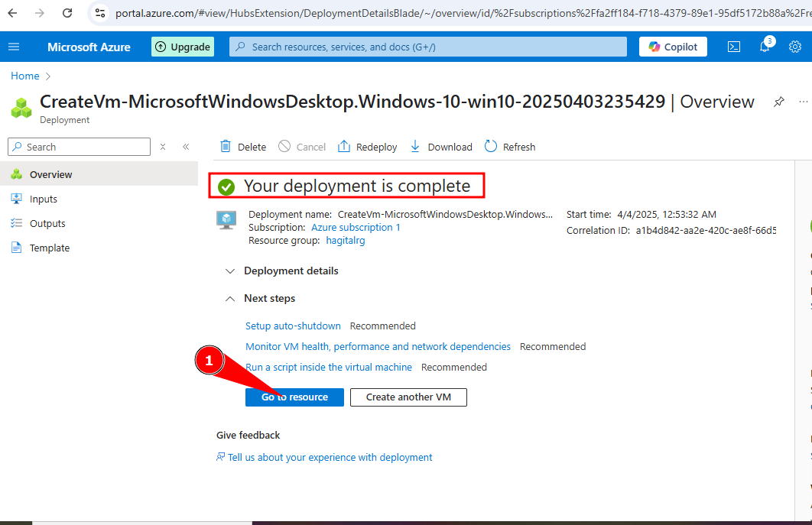View site information icon in address bar
The width and height of the screenshot is (812, 525).
[100, 13]
